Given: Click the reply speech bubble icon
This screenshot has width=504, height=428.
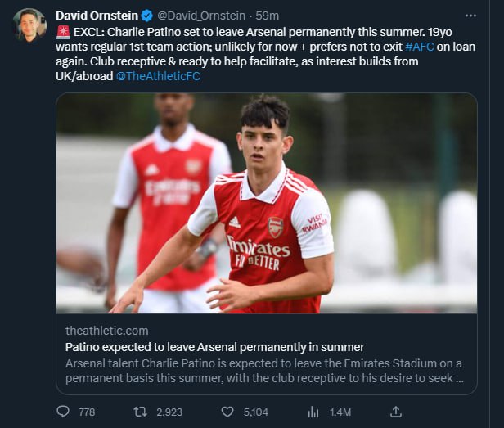Looking at the screenshot, I should click(x=64, y=412).
